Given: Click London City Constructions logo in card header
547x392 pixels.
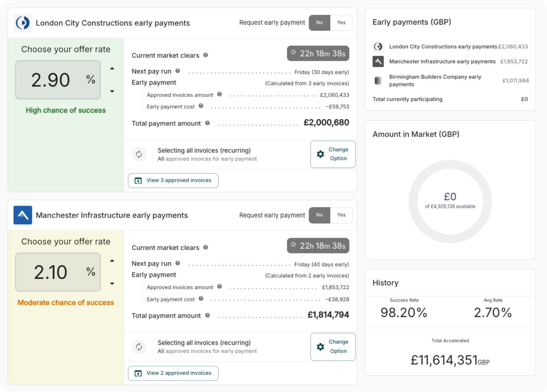Looking at the screenshot, I should (23, 23).
